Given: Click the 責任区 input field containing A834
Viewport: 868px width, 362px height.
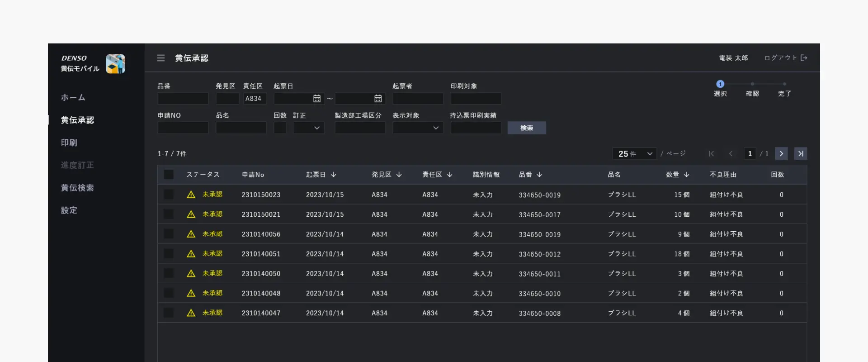Looking at the screenshot, I should (255, 99).
